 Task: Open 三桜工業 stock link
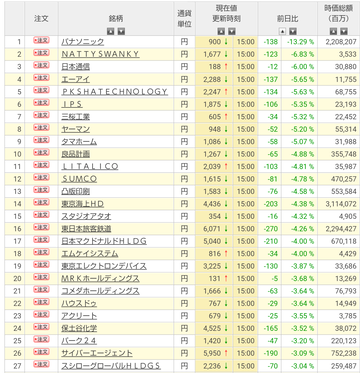[x=76, y=116]
